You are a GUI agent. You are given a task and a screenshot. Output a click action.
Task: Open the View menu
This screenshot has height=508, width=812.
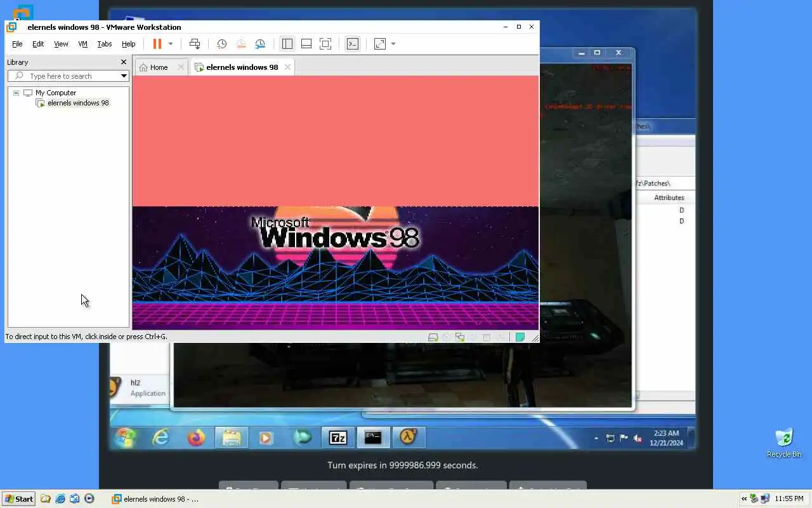[61, 44]
